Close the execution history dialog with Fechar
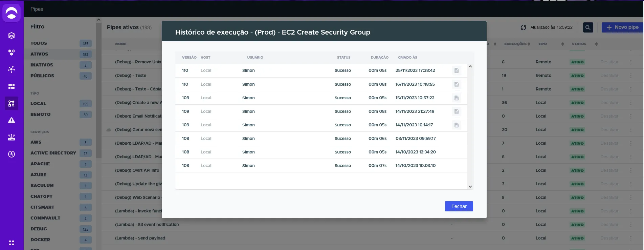Screen dimensions: 644x250 pyautogui.click(x=459, y=206)
